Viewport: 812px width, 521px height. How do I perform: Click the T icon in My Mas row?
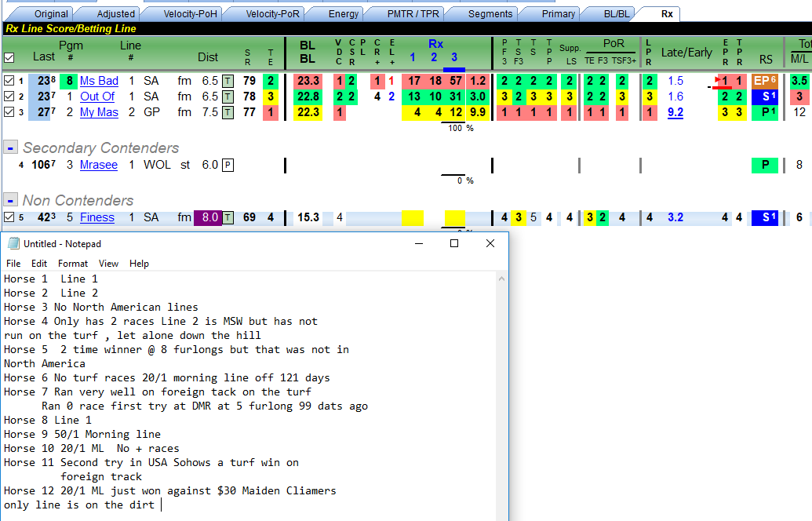coord(228,112)
